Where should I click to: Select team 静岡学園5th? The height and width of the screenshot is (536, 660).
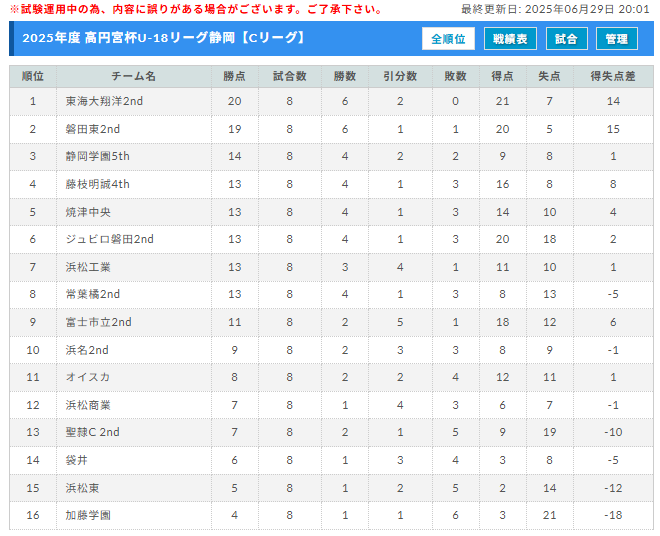coord(97,156)
